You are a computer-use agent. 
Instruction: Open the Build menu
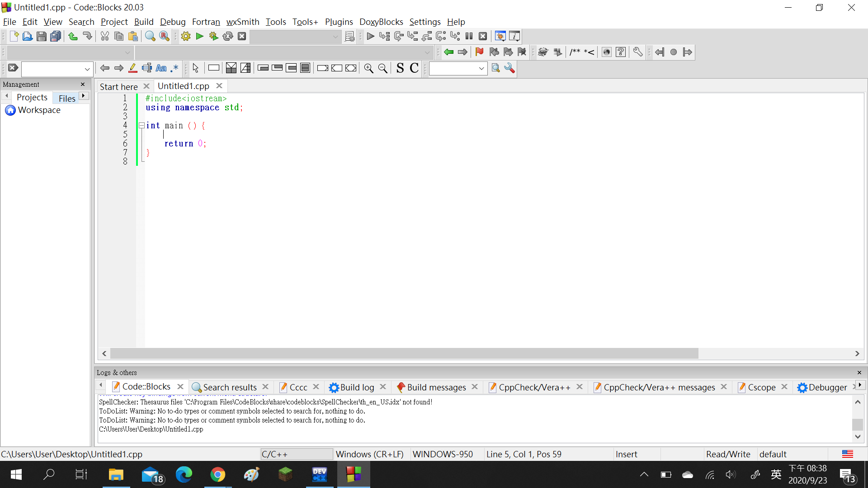pos(144,22)
